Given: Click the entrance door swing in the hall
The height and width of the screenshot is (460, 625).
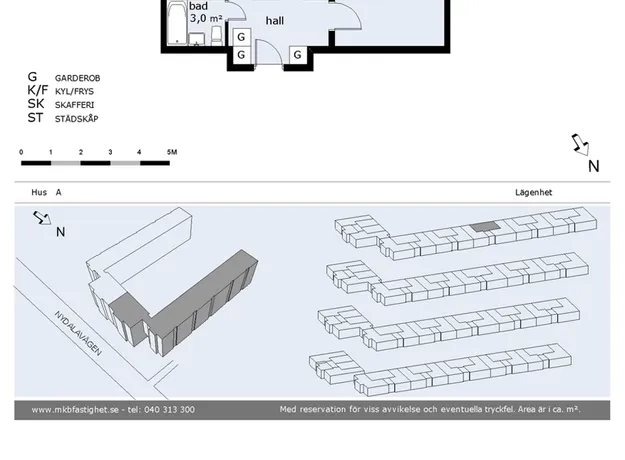Looking at the screenshot, I should (269, 53).
